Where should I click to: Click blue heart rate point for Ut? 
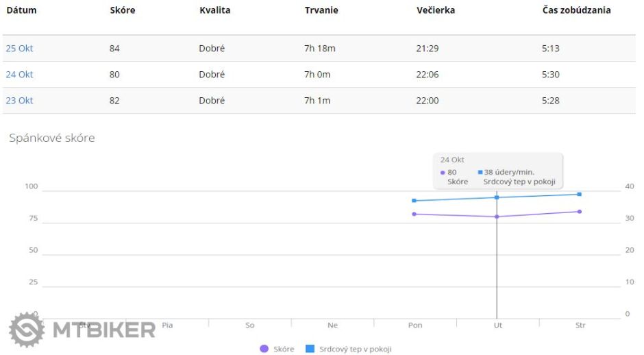pyautogui.click(x=497, y=197)
